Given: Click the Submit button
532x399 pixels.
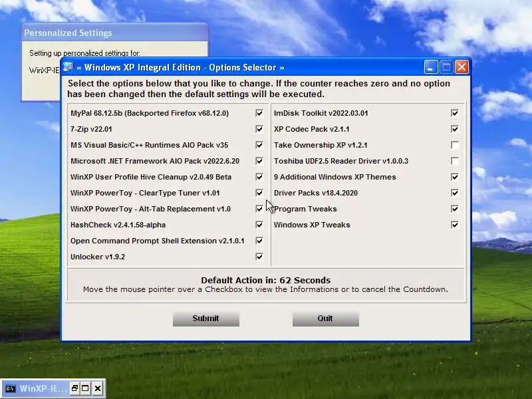Looking at the screenshot, I should [x=206, y=319].
